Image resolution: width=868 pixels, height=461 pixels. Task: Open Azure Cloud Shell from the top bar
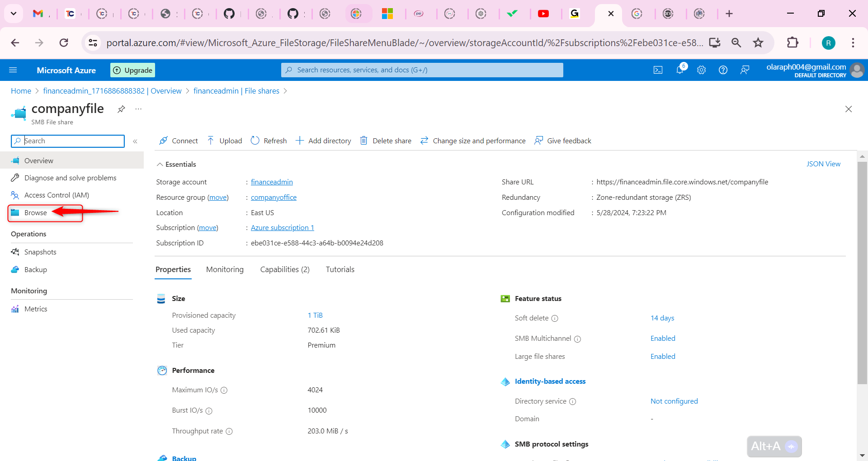pyautogui.click(x=658, y=70)
